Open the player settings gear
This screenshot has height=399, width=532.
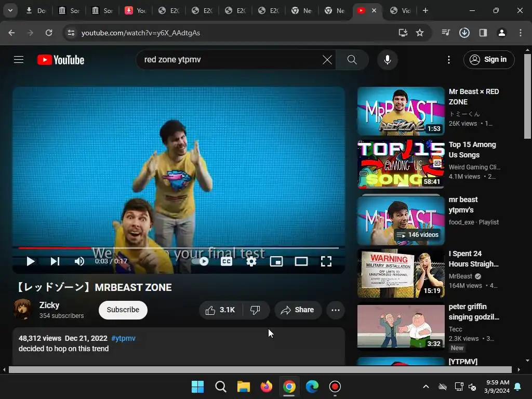click(251, 261)
